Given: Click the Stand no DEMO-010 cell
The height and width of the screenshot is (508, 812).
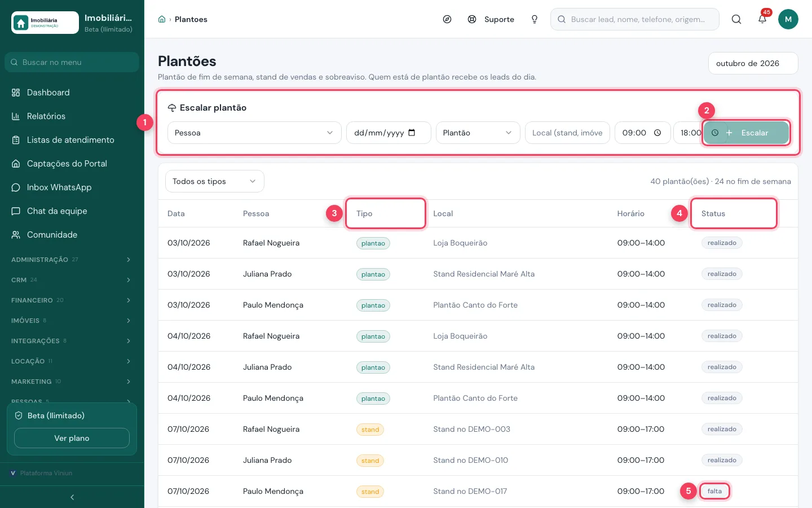Looking at the screenshot, I should click(470, 460).
